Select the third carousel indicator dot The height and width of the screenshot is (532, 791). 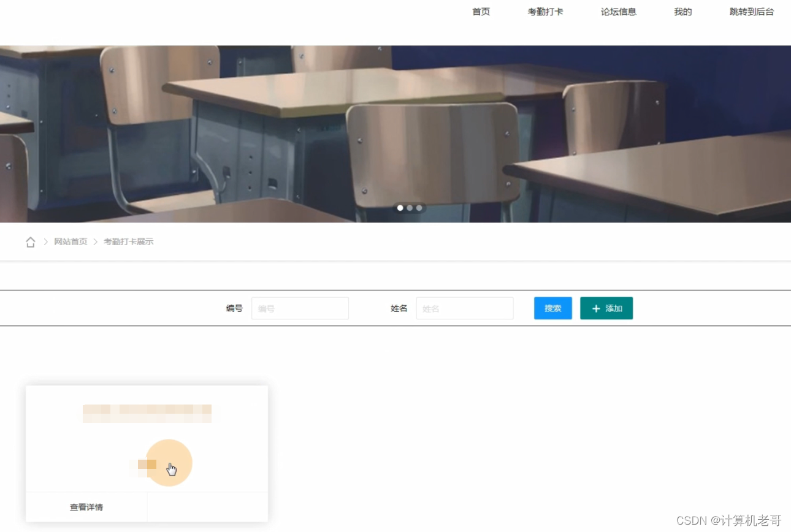[419, 208]
